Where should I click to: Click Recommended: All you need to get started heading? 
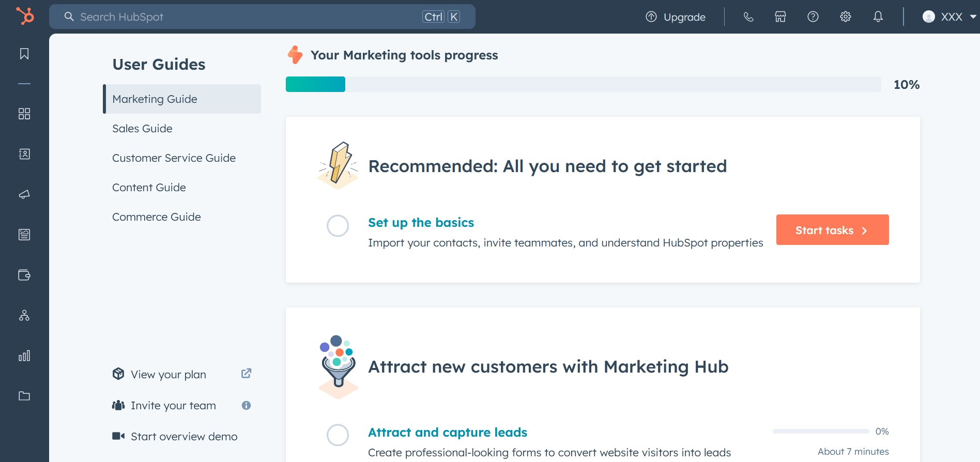pos(547,166)
